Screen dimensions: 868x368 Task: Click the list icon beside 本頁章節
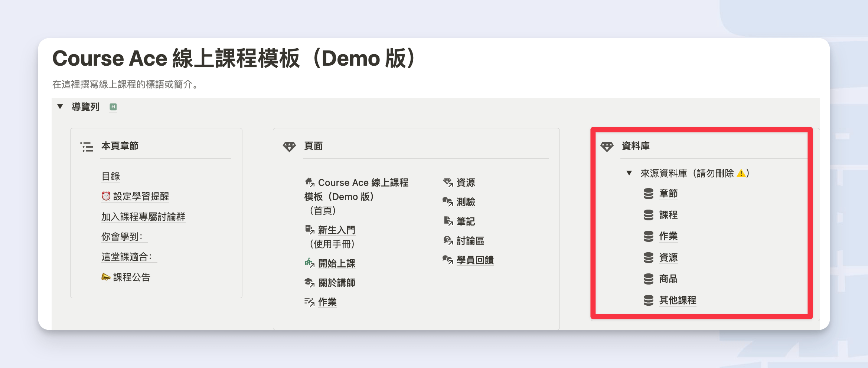click(x=87, y=147)
